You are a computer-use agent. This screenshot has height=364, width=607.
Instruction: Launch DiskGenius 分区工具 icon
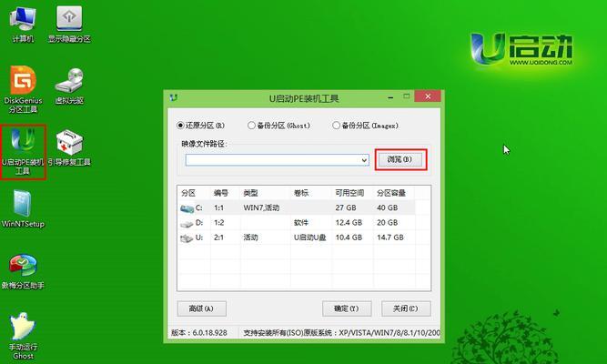[x=23, y=89]
